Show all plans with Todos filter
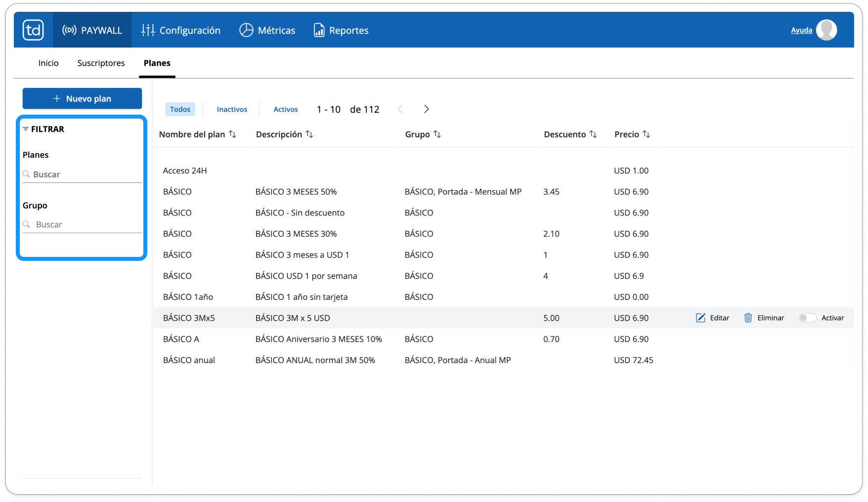Image resolution: width=868 pixels, height=502 pixels. [180, 109]
